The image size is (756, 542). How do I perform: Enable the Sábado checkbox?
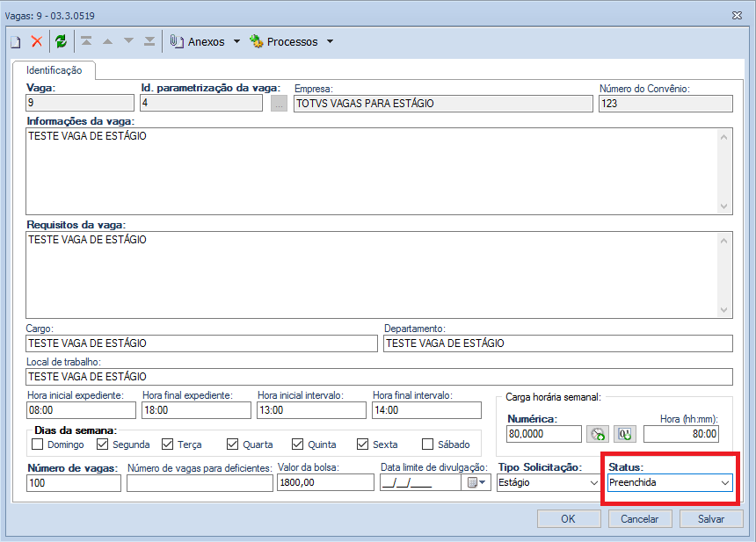427,444
